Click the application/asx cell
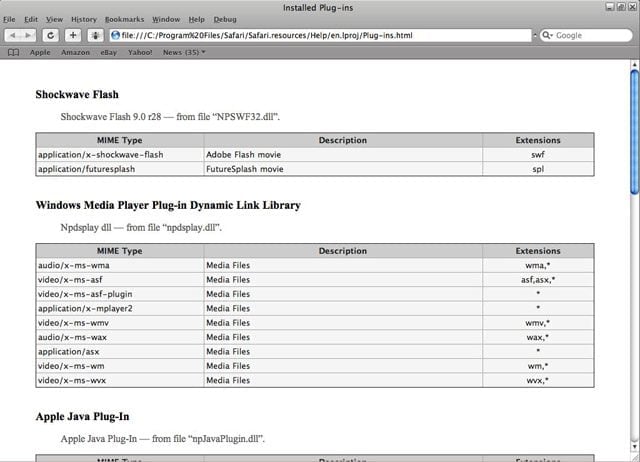 [x=120, y=351]
